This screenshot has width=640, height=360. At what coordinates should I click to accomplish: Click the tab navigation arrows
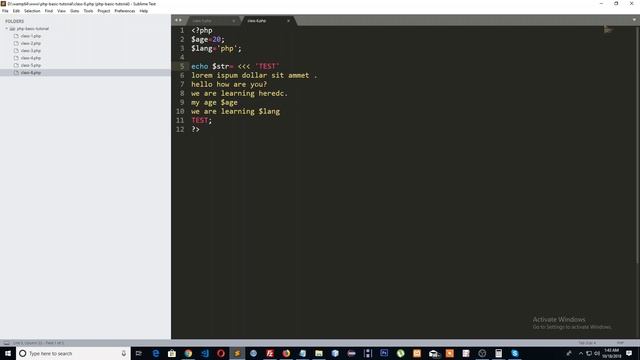[178, 20]
